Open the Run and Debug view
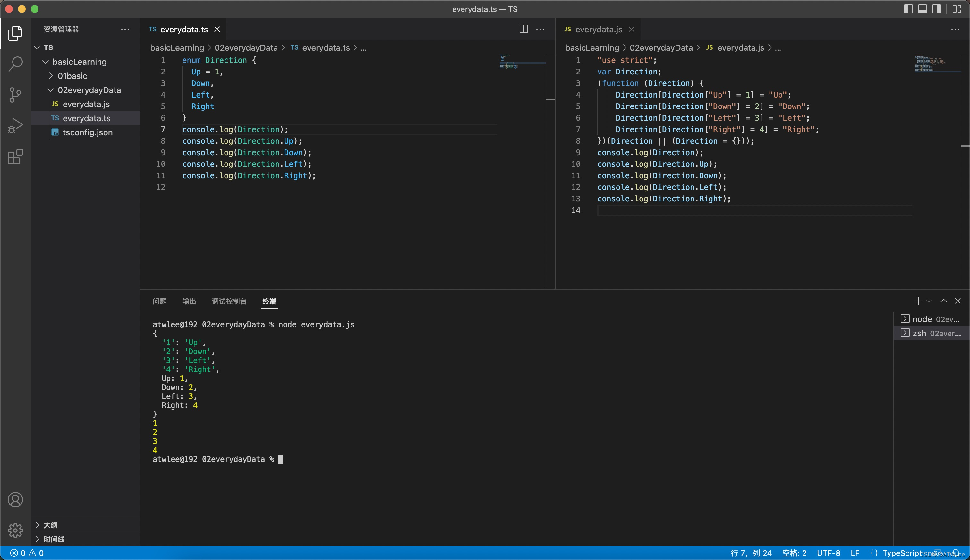This screenshot has width=970, height=560. pyautogui.click(x=15, y=126)
